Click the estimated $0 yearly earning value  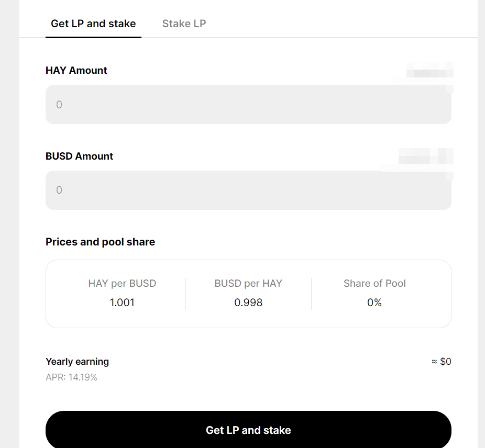[442, 361]
